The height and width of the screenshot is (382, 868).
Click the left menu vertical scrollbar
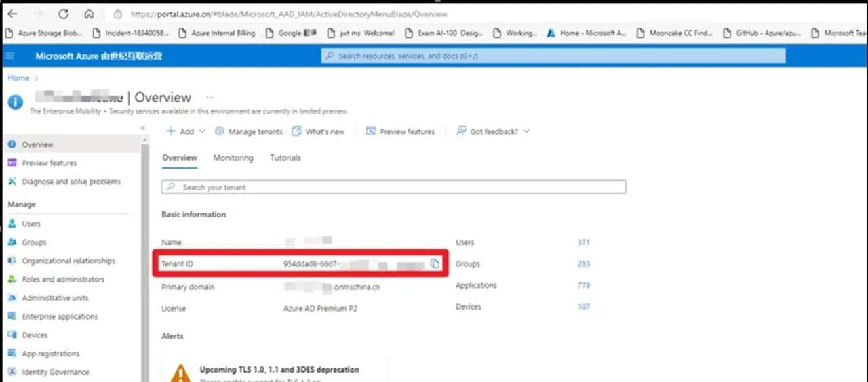144,257
